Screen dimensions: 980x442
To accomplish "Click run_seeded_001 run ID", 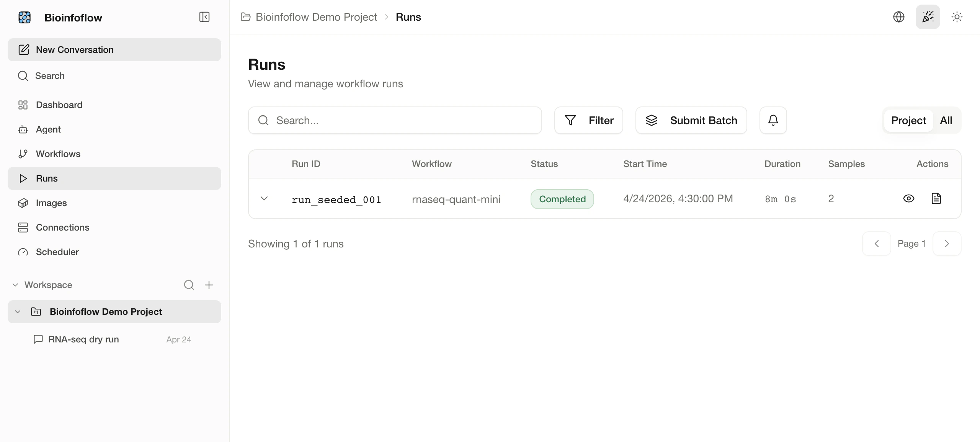I will (x=336, y=200).
